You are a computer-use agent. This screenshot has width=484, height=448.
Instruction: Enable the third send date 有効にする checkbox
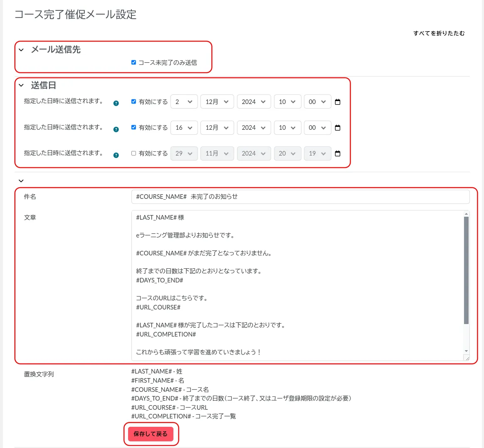coord(133,153)
